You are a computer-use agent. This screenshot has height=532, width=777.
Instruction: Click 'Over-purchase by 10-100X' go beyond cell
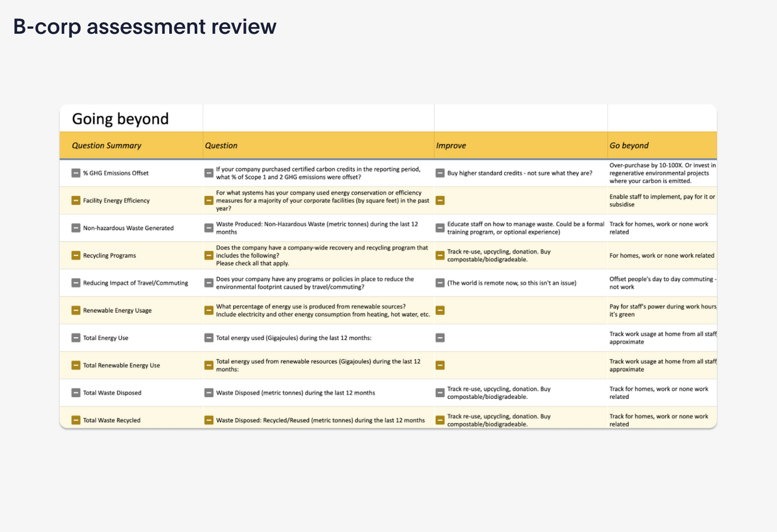[x=663, y=173]
